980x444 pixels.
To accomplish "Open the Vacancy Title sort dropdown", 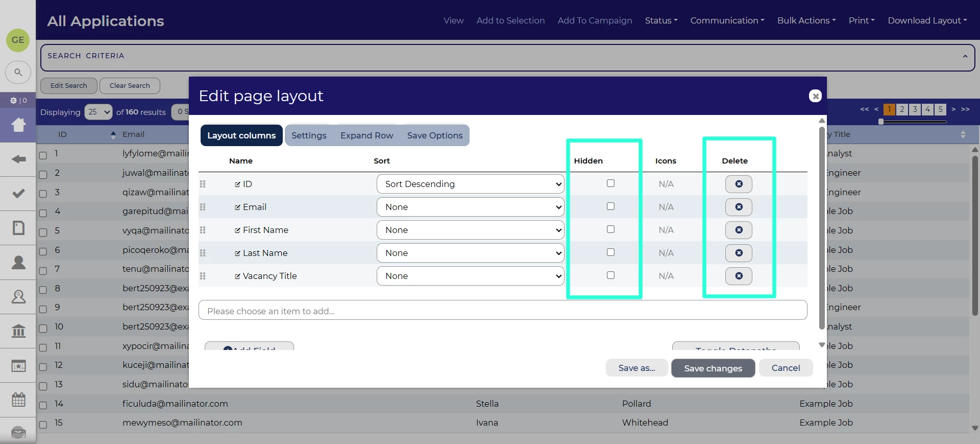I will pos(470,276).
